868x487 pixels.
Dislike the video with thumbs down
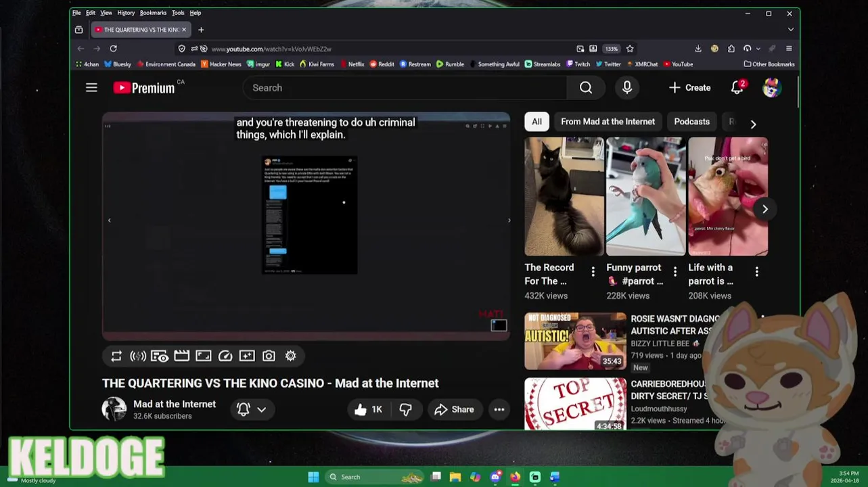[405, 409]
